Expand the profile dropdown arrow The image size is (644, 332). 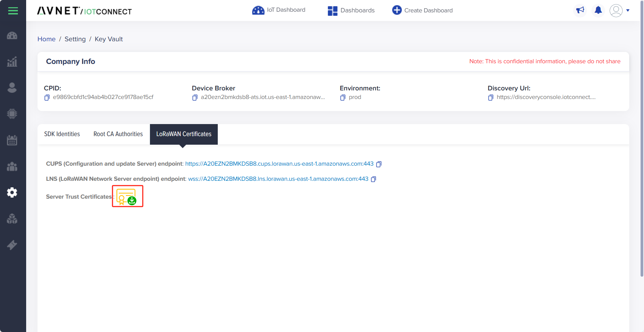628,10
